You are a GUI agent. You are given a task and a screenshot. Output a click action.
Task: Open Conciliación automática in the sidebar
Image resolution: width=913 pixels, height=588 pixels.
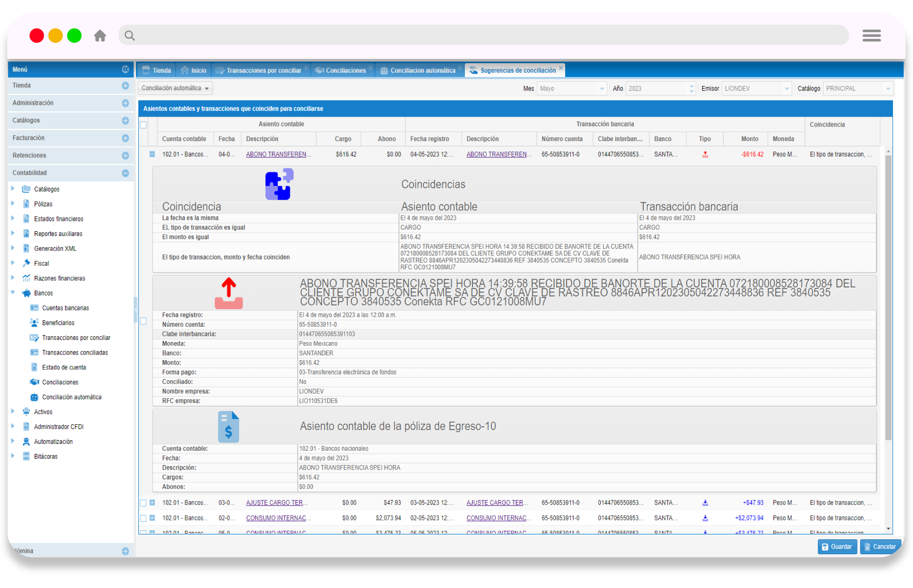71,397
